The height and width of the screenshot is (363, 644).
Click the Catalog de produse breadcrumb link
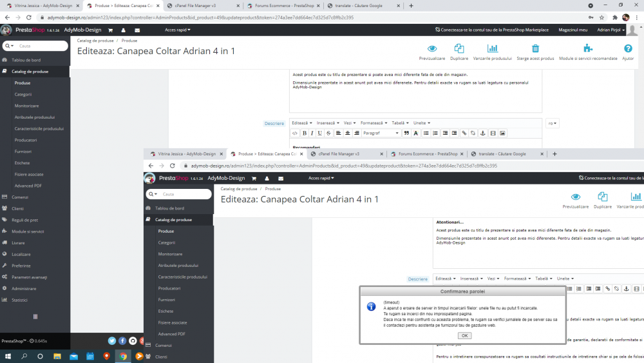(x=95, y=41)
